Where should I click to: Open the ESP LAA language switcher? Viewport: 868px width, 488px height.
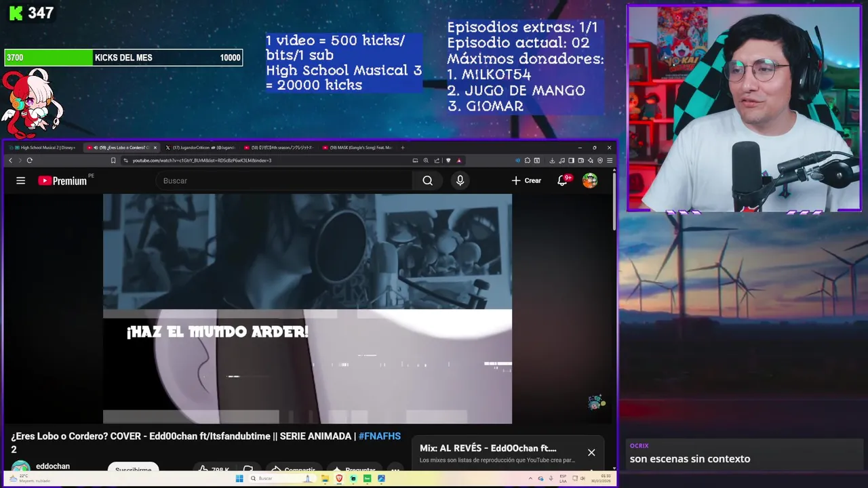tap(563, 479)
